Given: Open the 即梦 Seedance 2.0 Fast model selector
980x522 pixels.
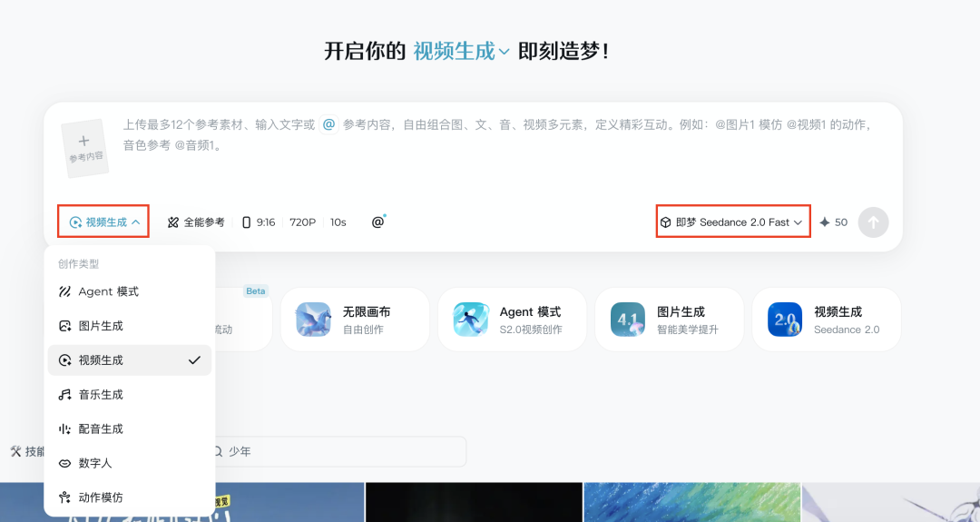Looking at the screenshot, I should (x=732, y=222).
